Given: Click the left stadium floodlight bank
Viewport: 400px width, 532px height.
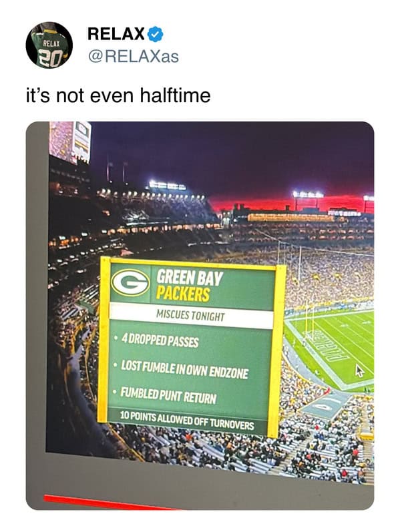Looking at the screenshot, I should (x=168, y=186).
